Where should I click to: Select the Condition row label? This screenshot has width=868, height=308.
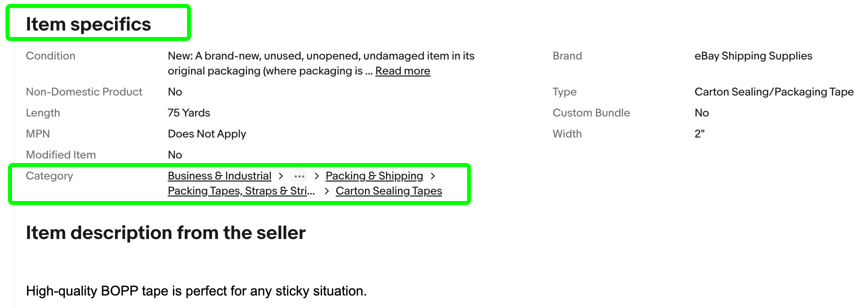50,55
